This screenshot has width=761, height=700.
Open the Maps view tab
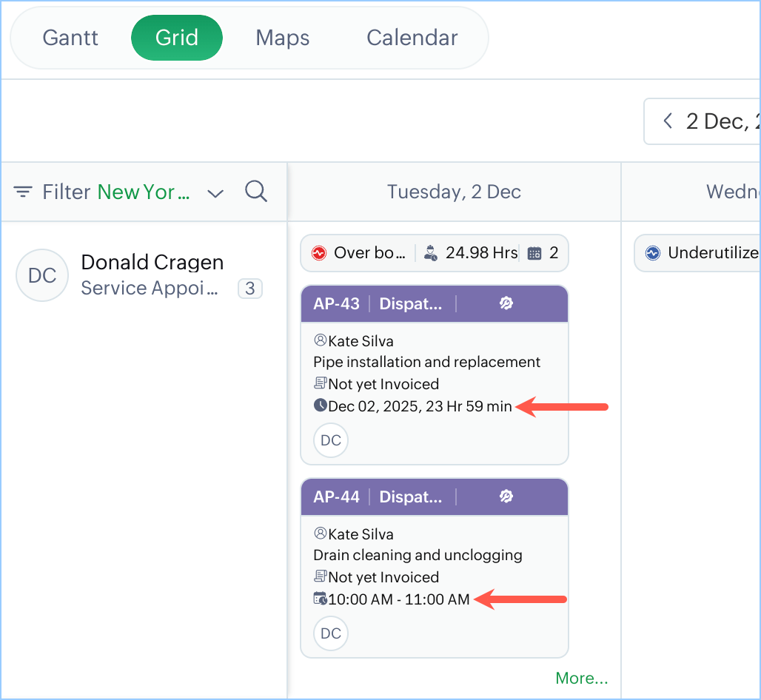[283, 38]
